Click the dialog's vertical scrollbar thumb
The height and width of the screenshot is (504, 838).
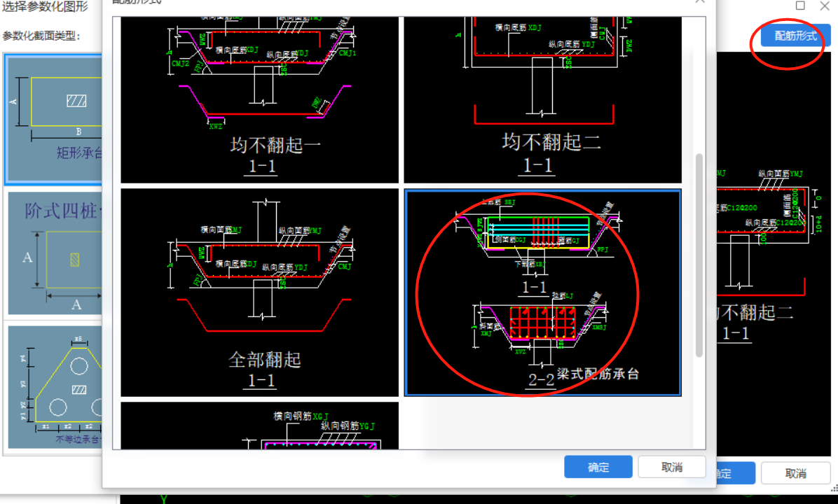click(x=699, y=255)
